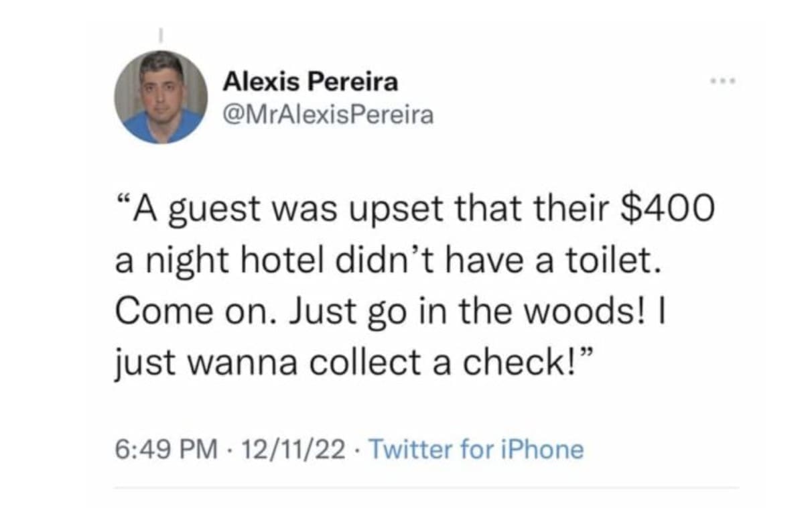Click the divider line below the timestamp
Image resolution: width=812 pixels, height=508 pixels.
click(426, 487)
